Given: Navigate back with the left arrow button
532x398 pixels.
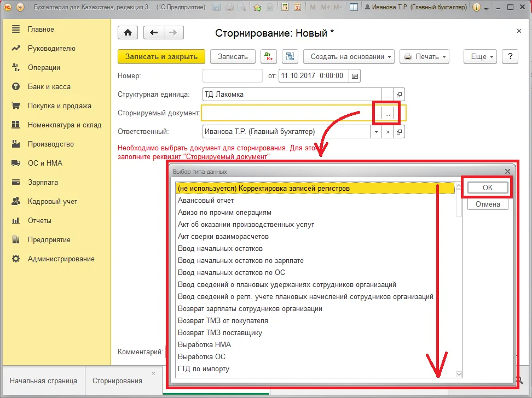Looking at the screenshot, I should [154, 33].
